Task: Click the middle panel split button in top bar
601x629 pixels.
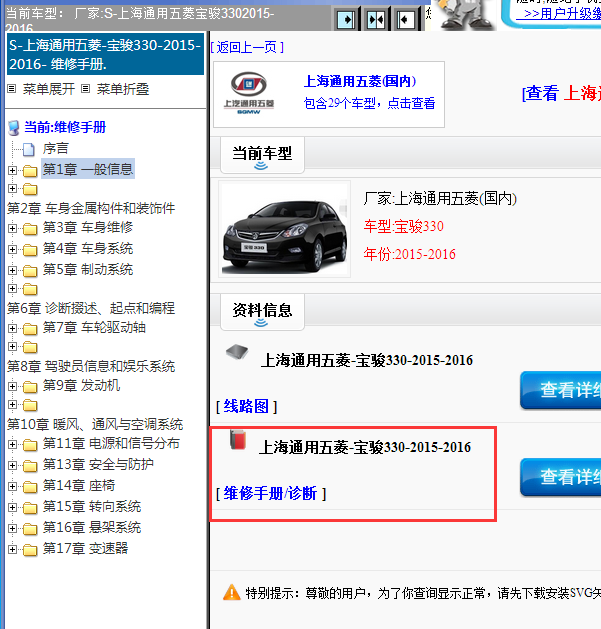Action: coord(376,18)
